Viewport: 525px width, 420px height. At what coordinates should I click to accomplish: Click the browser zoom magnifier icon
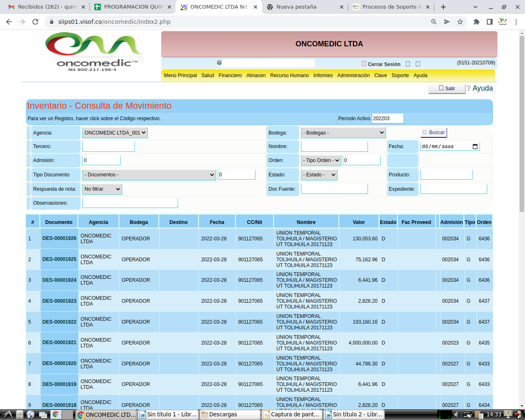click(434, 22)
